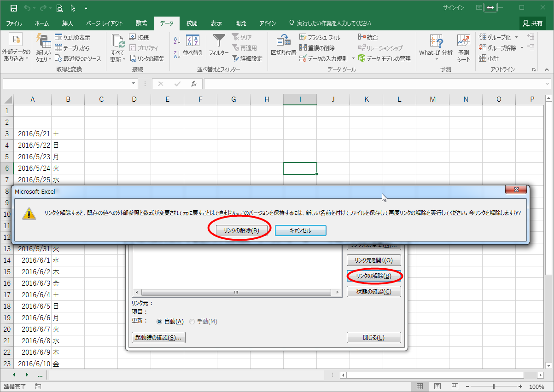Open the 新しいクエリ (New Query) dropdown
The image size is (554, 392).
(x=44, y=48)
